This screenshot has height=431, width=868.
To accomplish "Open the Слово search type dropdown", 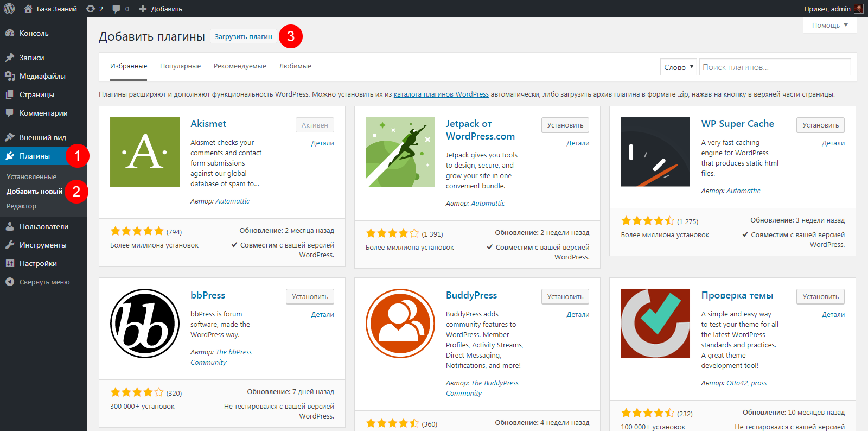I will click(679, 67).
